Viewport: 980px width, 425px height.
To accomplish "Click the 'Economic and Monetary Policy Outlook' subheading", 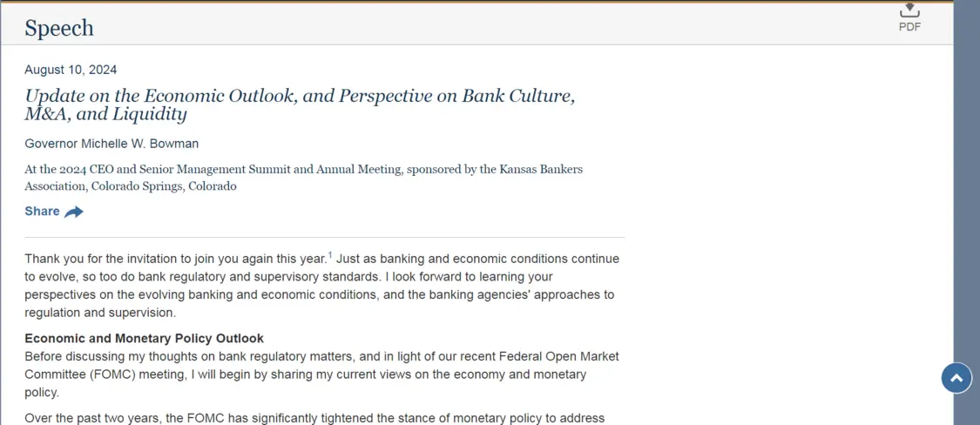I will 145,339.
